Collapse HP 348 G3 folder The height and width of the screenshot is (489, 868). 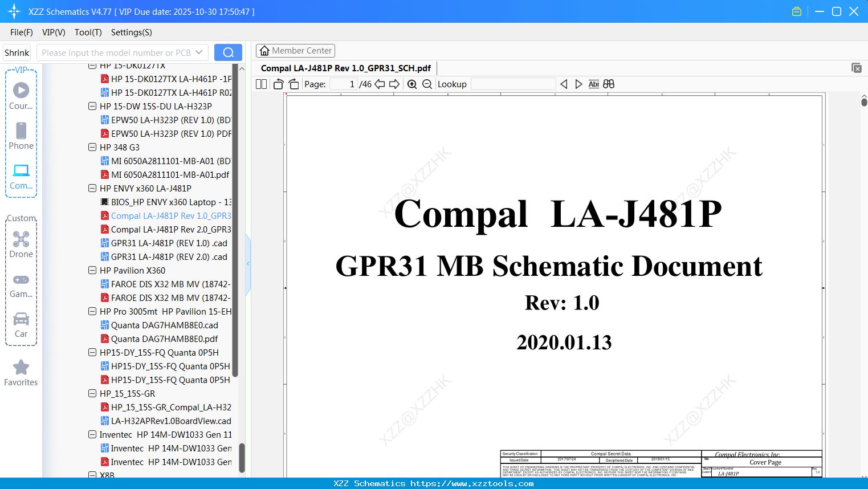tap(92, 147)
